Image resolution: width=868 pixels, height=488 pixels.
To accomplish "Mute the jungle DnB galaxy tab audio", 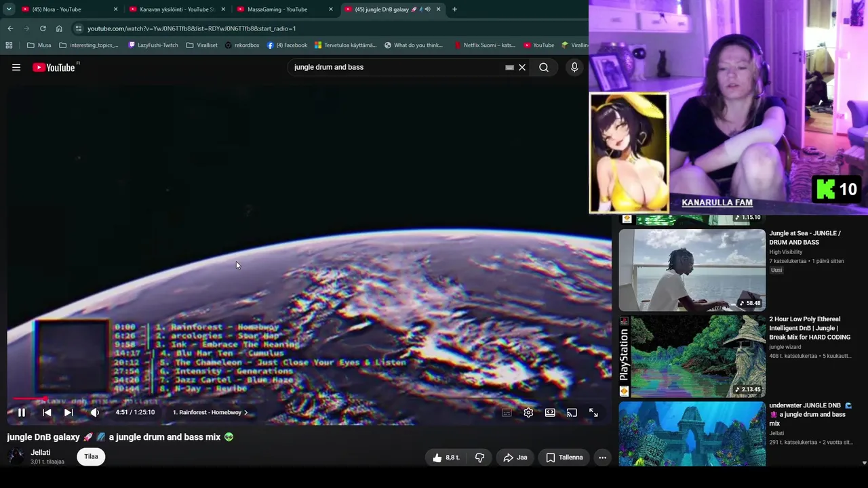I will pyautogui.click(x=427, y=9).
